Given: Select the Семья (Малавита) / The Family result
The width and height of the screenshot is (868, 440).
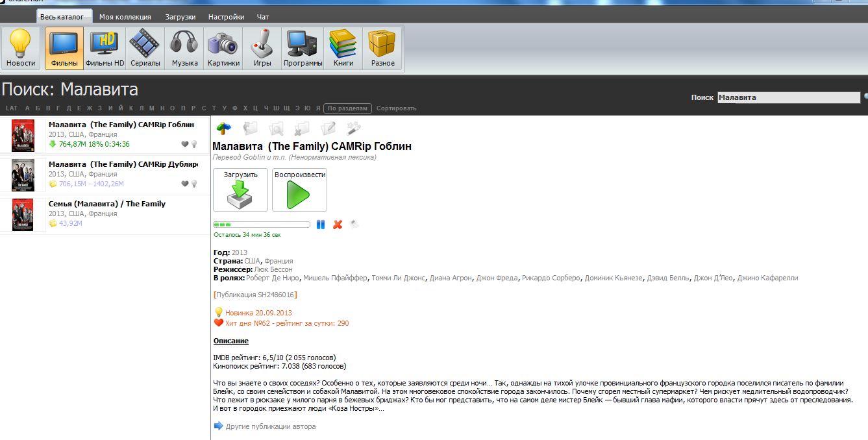Looking at the screenshot, I should click(x=105, y=215).
